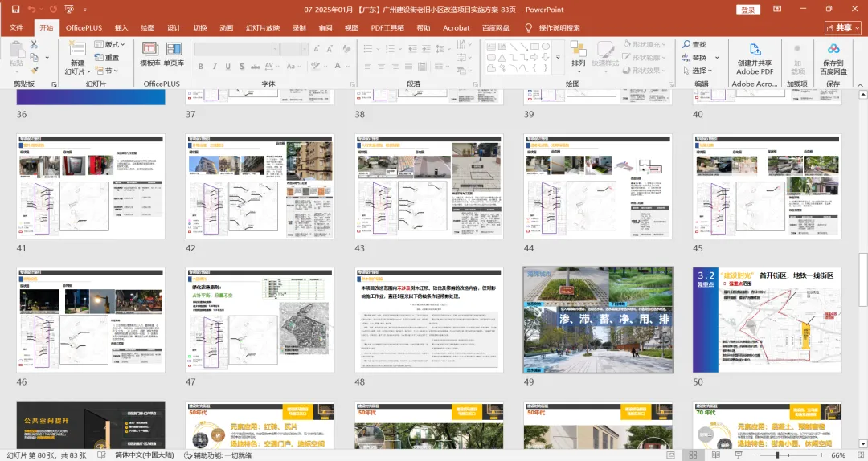Click vertical scrollbar down arrow
Screen dimensions: 868x461
862,444
